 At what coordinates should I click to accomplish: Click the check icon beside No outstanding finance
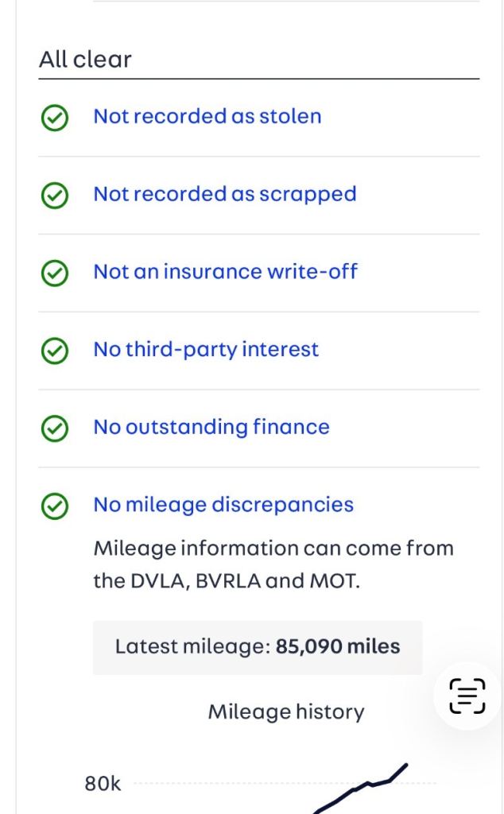(55, 428)
